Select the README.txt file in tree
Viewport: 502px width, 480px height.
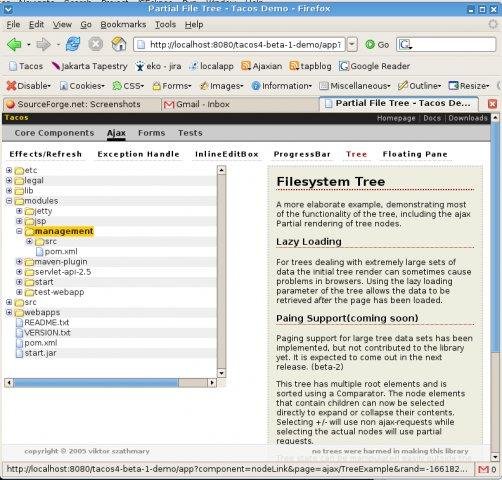pos(47,322)
